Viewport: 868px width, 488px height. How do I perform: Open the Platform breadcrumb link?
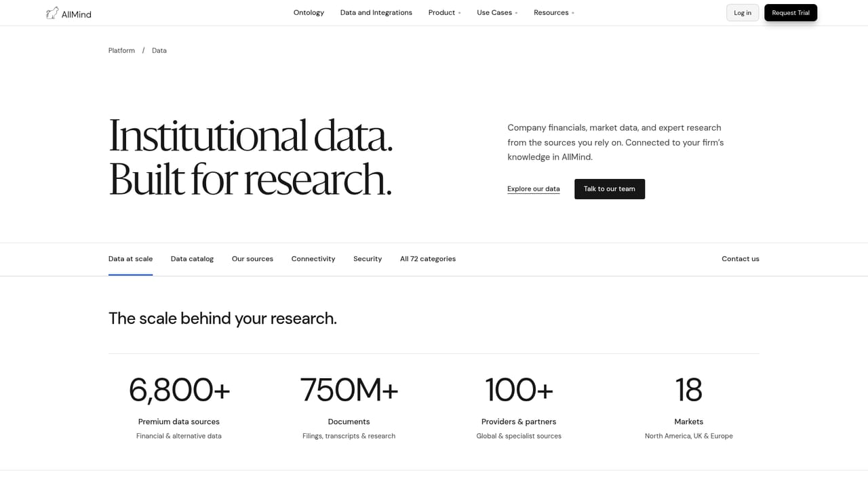(x=121, y=51)
